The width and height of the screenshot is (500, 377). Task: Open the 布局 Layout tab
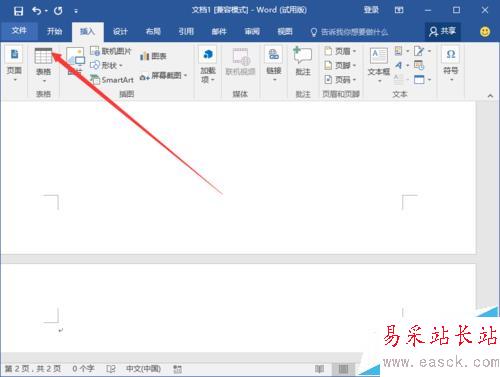coord(153,32)
